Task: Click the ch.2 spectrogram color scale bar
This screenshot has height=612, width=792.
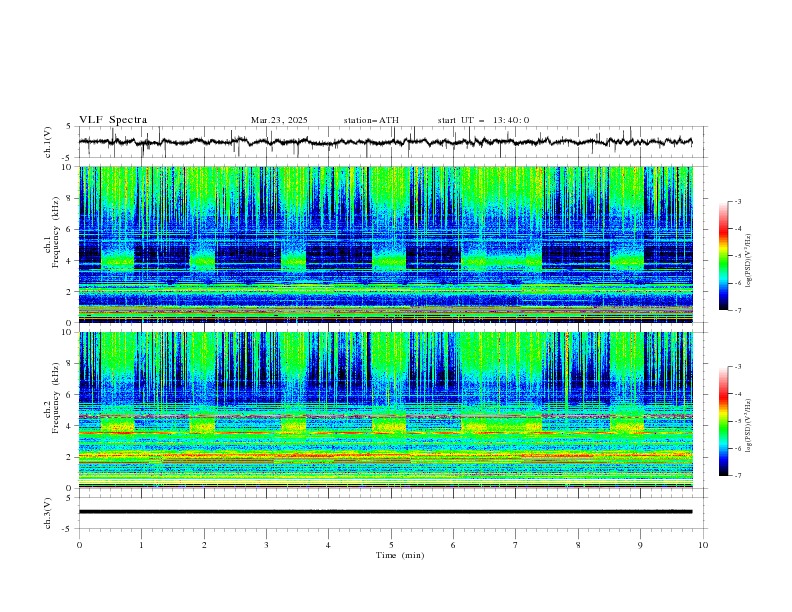Action: click(x=723, y=421)
